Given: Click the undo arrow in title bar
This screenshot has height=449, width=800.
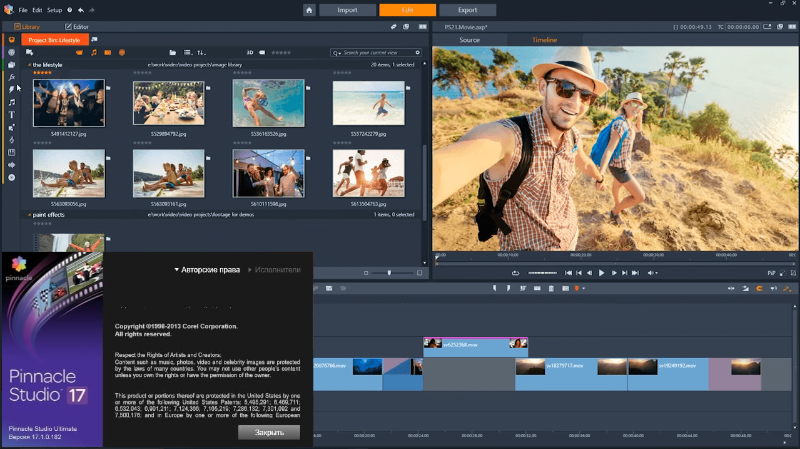Looking at the screenshot, I should tap(81, 10).
